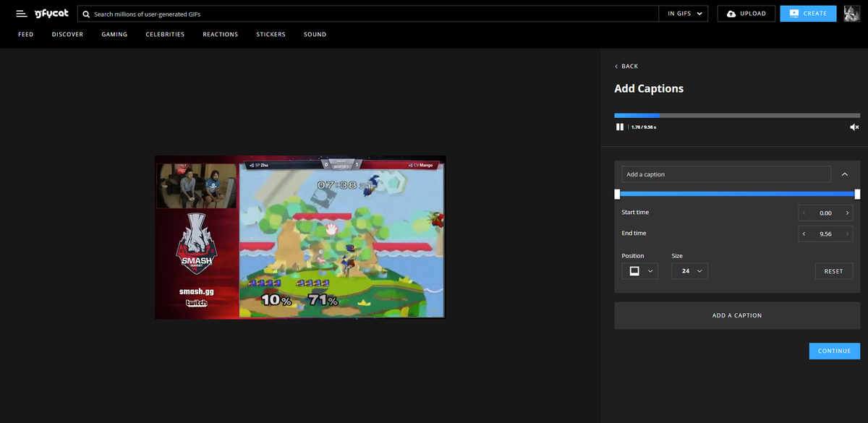The image size is (868, 423).
Task: Go to the FEED tab
Action: point(25,34)
